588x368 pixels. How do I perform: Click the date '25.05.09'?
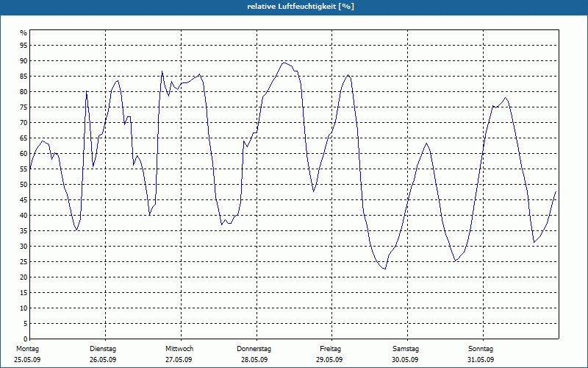point(27,360)
